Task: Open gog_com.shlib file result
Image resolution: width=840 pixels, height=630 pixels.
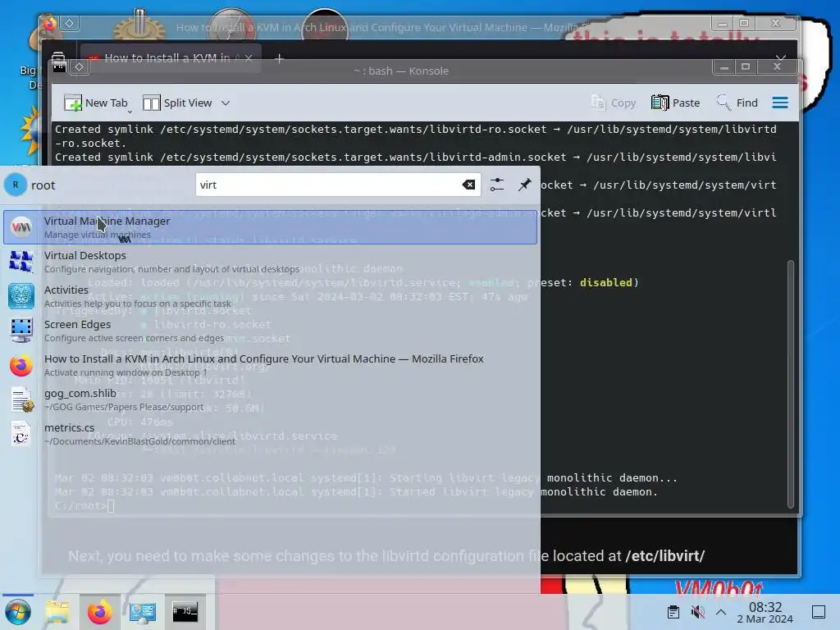Action: [x=270, y=399]
